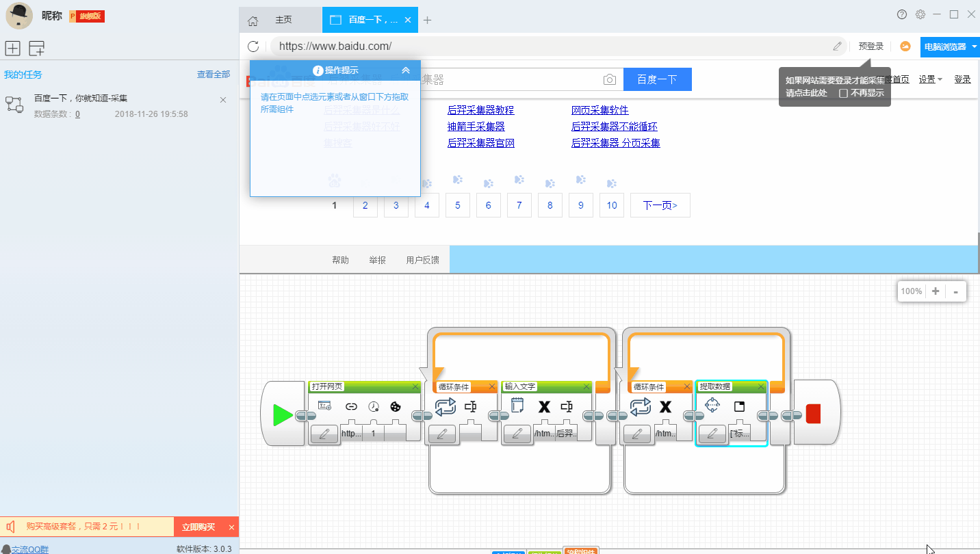Click the clock timeout icon in 打开网页 block
Viewport: 980px width, 554px height.
click(373, 406)
